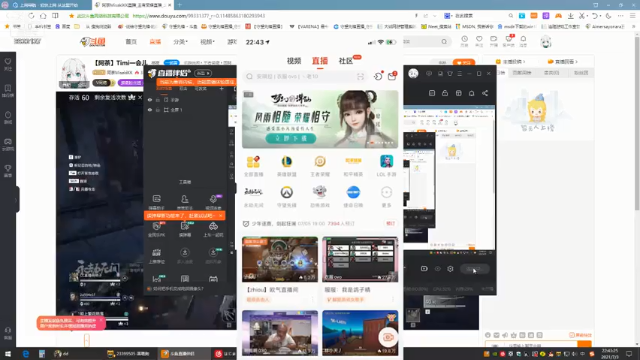Open the 我是鸽子精 stream thumbnail

(x=360, y=259)
